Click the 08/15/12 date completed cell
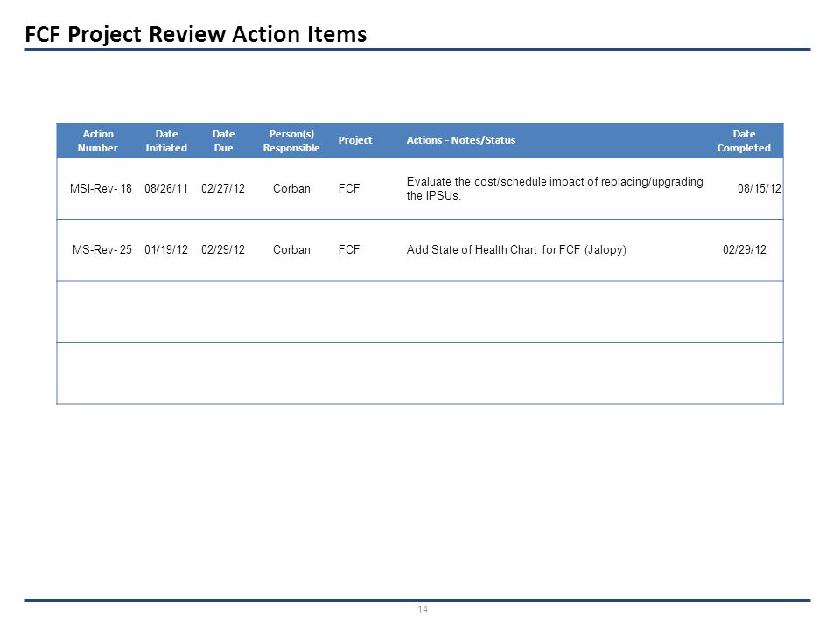This screenshot has height=630, width=840. click(x=759, y=189)
